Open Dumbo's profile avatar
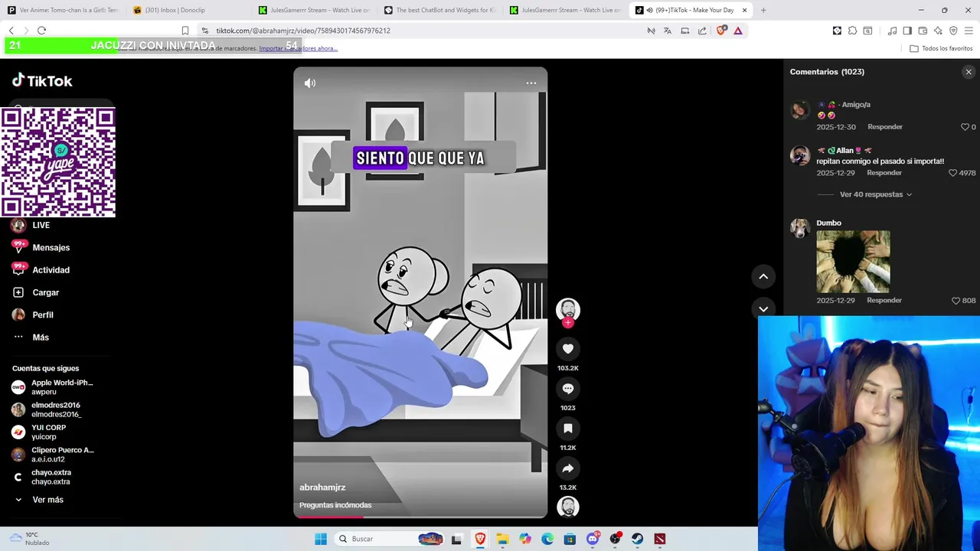This screenshot has height=551, width=980. [800, 228]
